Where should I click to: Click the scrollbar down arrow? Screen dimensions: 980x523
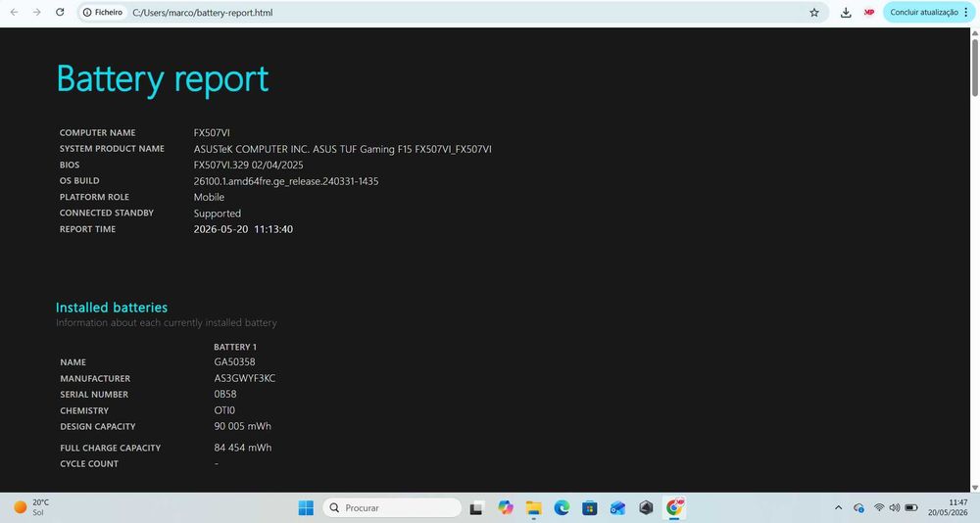click(974, 488)
